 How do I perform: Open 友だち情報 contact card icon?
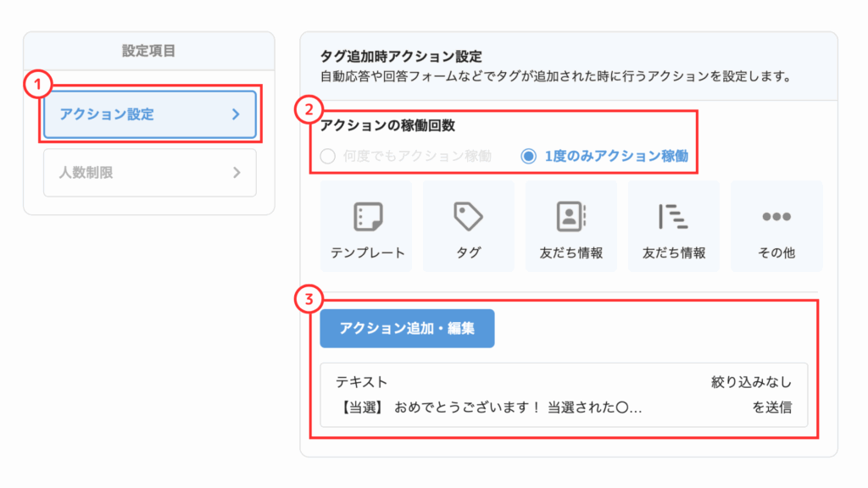coord(570,216)
